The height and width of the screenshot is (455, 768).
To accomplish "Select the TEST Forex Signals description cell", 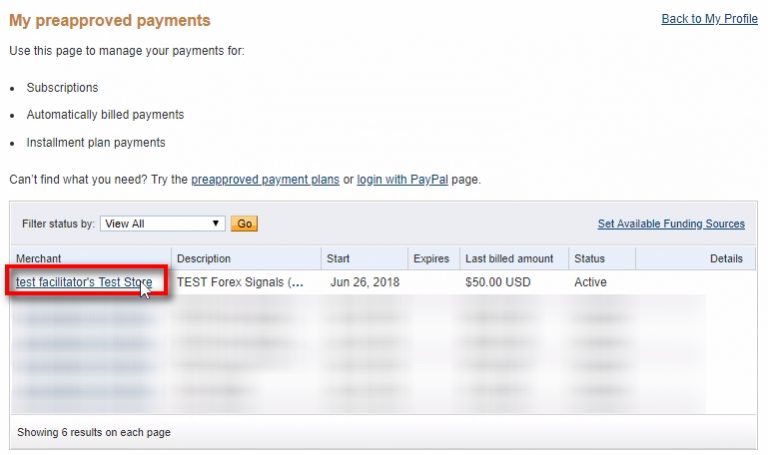I will pyautogui.click(x=240, y=283).
